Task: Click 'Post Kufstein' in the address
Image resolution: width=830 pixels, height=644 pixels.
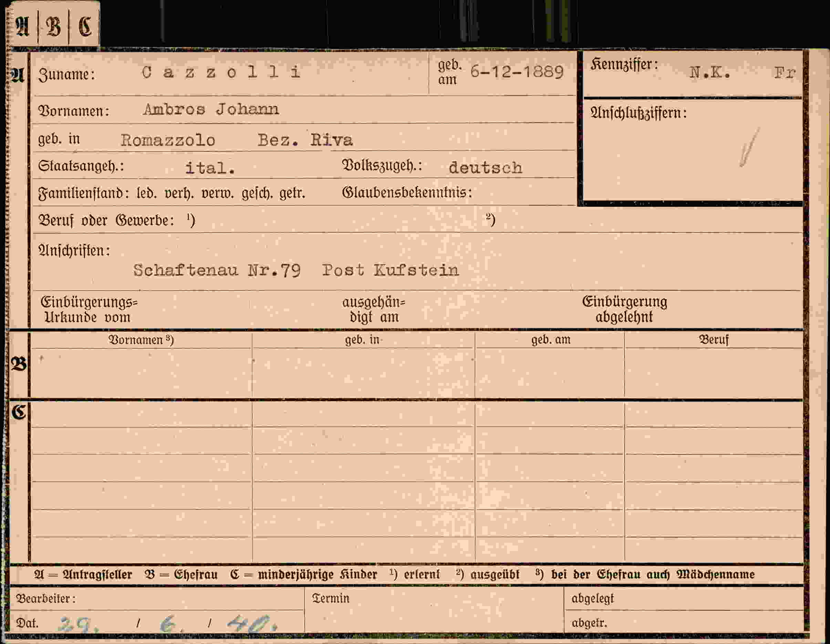Action: (x=391, y=270)
